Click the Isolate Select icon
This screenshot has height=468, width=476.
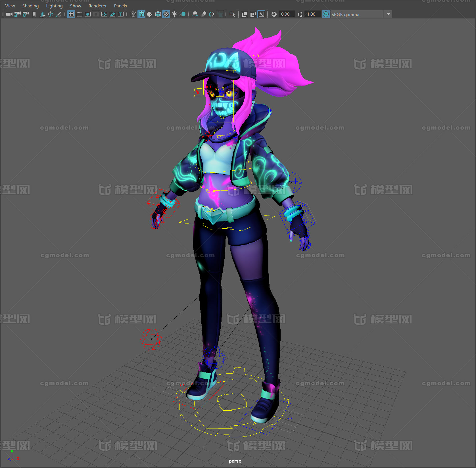click(x=232, y=14)
